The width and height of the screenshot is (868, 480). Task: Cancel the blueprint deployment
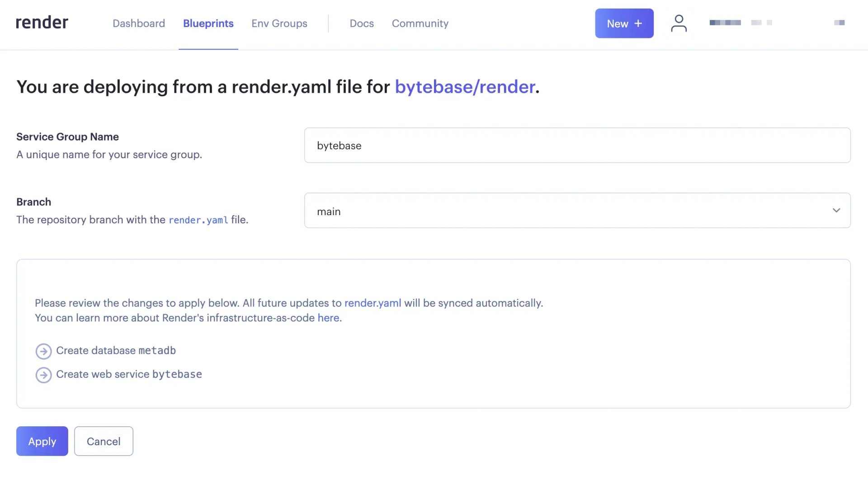pyautogui.click(x=104, y=441)
